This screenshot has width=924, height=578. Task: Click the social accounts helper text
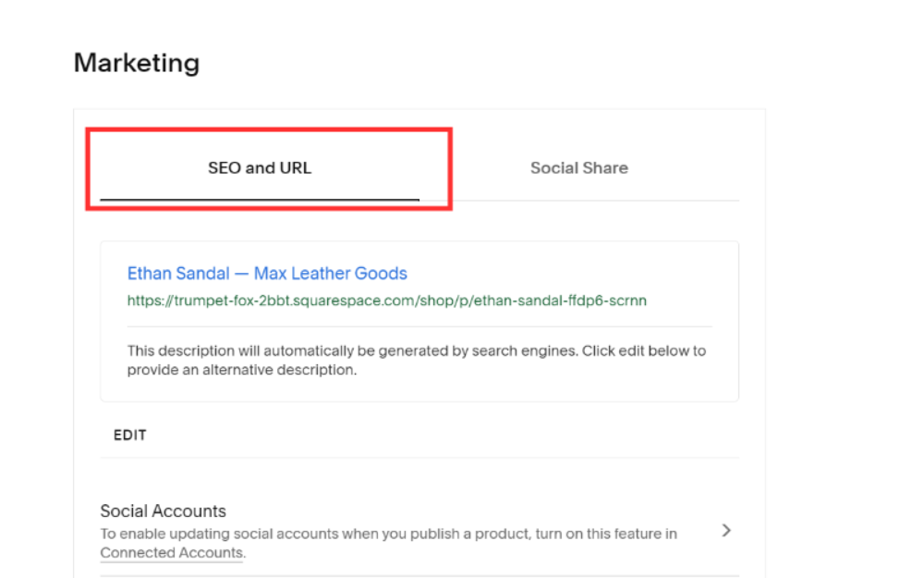tap(388, 534)
